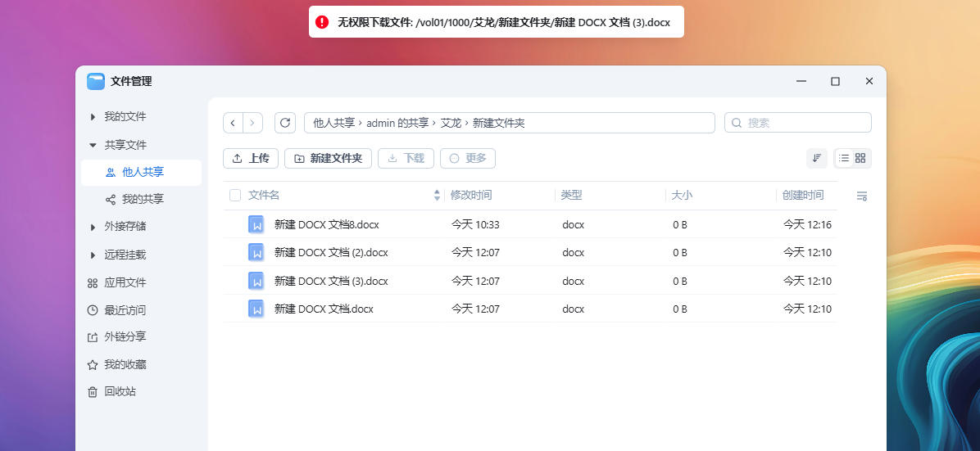Expand the 远程挂载 tree node

pos(93,255)
